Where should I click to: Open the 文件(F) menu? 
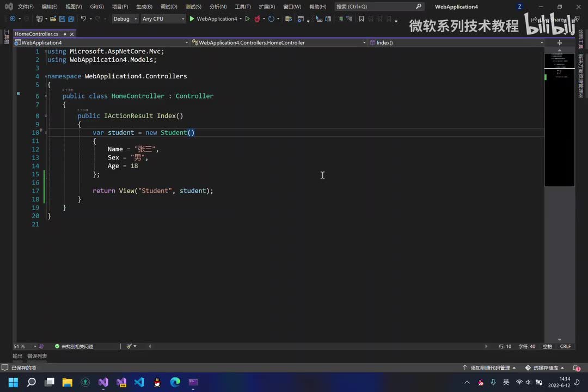click(x=26, y=7)
